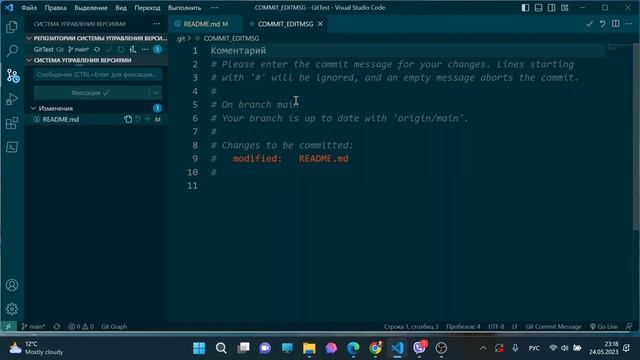640x360 pixels.
Task: Open the terminal-style icon in activity bar
Action: [x=12, y=147]
